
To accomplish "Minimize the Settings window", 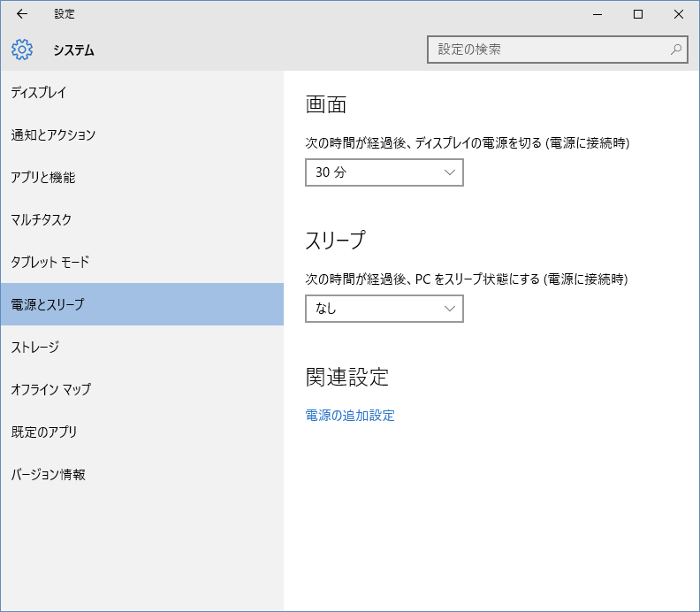I will (597, 14).
